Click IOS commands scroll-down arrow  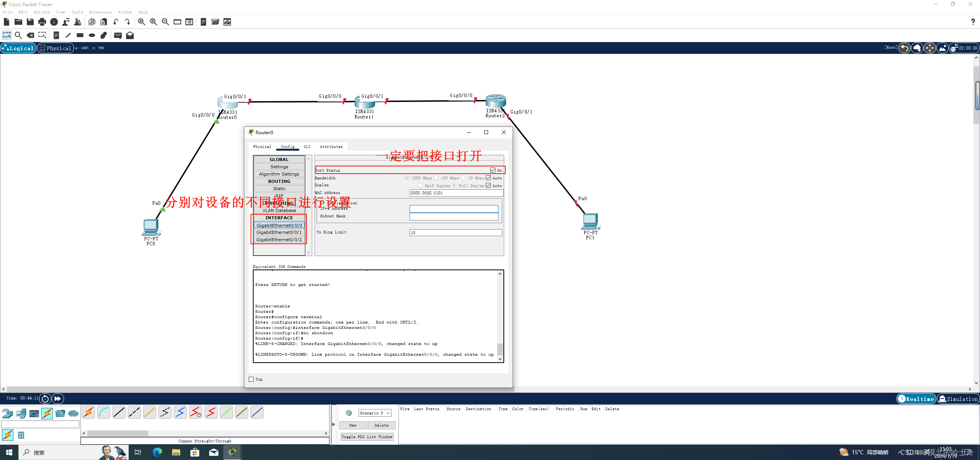[x=500, y=359]
